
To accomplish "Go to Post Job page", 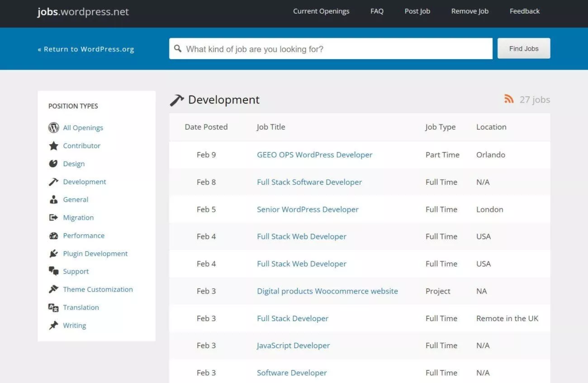I will (417, 11).
